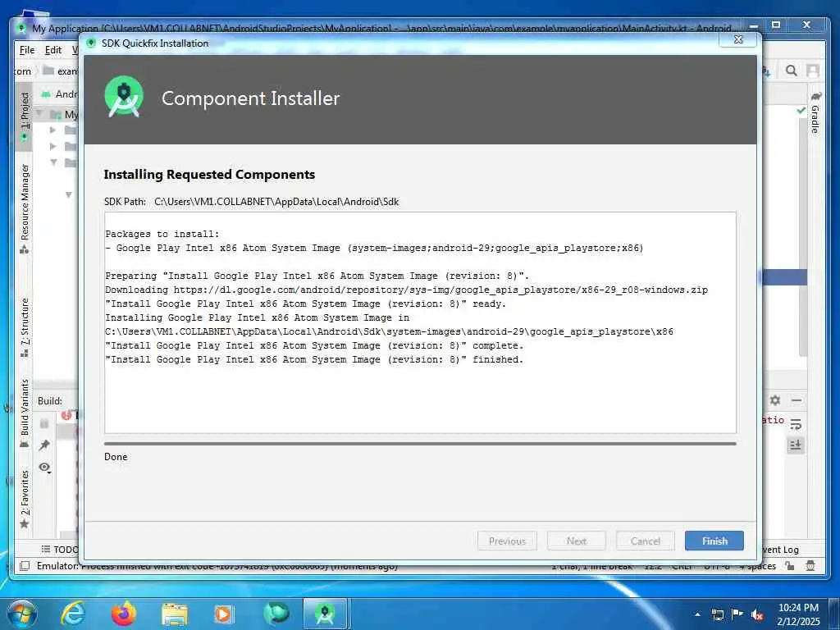Click the "exam" breadcrumb folder in navigation bar
The width and height of the screenshot is (840, 630).
click(61, 71)
